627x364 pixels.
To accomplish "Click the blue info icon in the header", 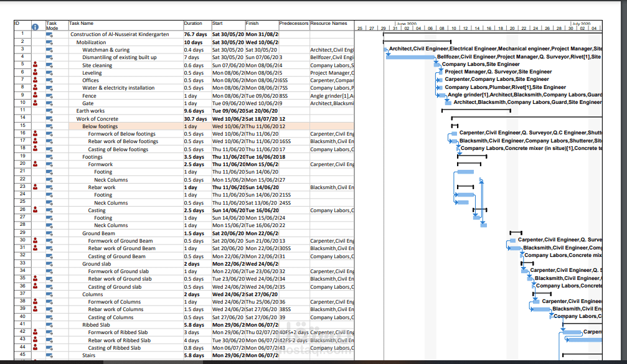I will click(x=35, y=27).
